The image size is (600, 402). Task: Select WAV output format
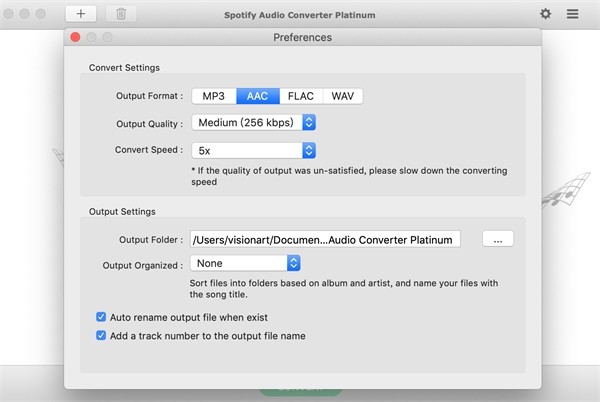pyautogui.click(x=343, y=96)
